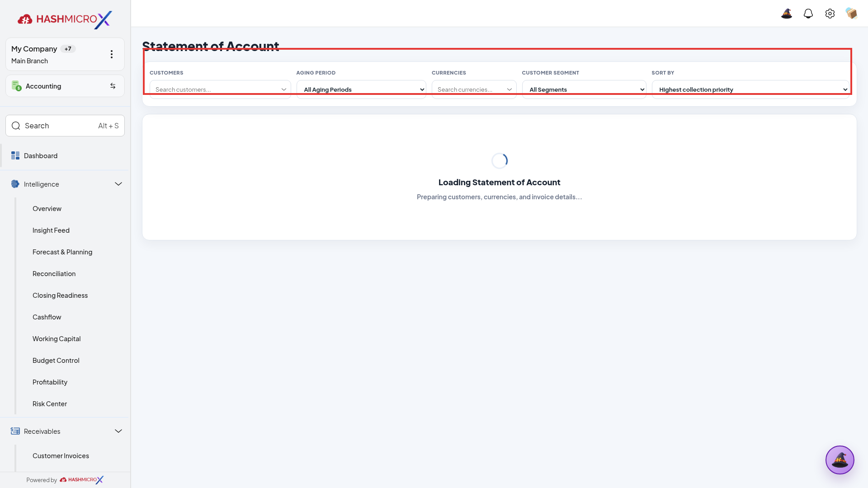Open Reconciliation page
868x488 pixels.
[x=54, y=274]
